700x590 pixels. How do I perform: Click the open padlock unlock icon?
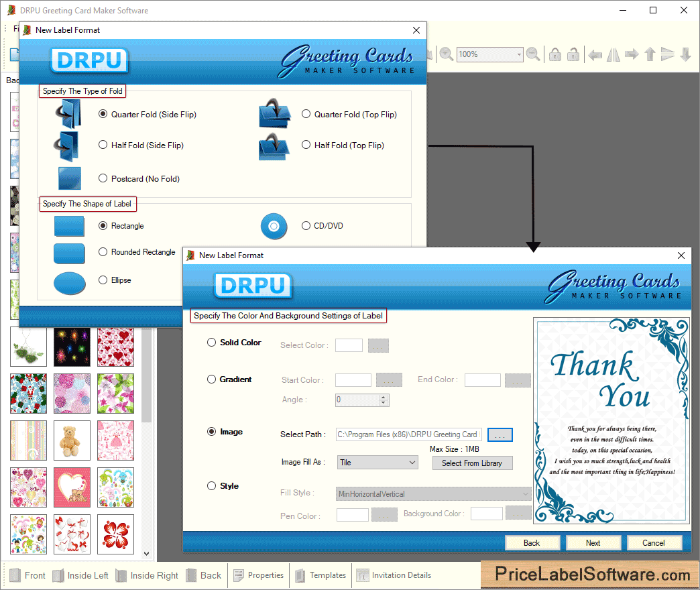point(573,54)
